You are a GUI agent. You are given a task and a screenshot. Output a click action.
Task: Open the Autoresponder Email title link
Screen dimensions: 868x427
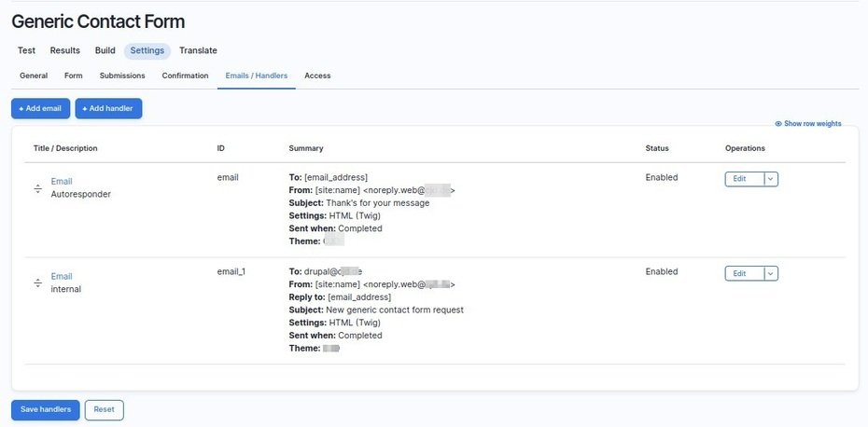[x=62, y=181]
